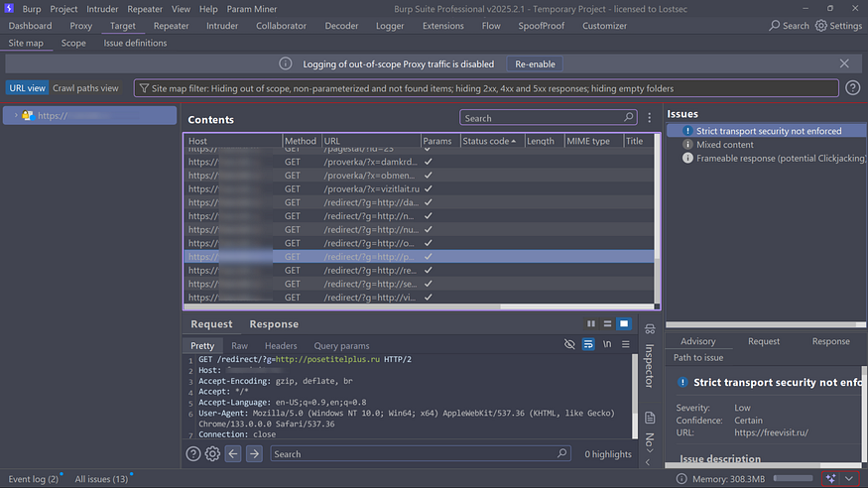
Task: Expand the status bar dropdown chevron
Action: tap(848, 479)
